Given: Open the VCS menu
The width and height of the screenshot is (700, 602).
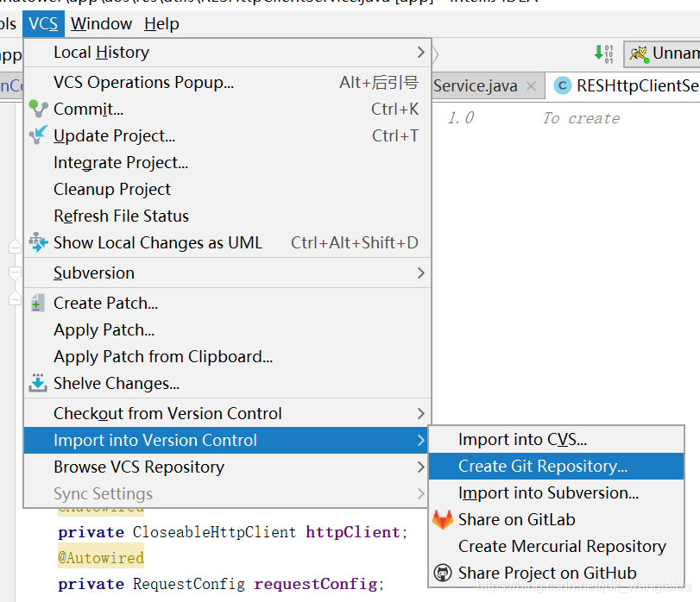Looking at the screenshot, I should coord(43,23).
